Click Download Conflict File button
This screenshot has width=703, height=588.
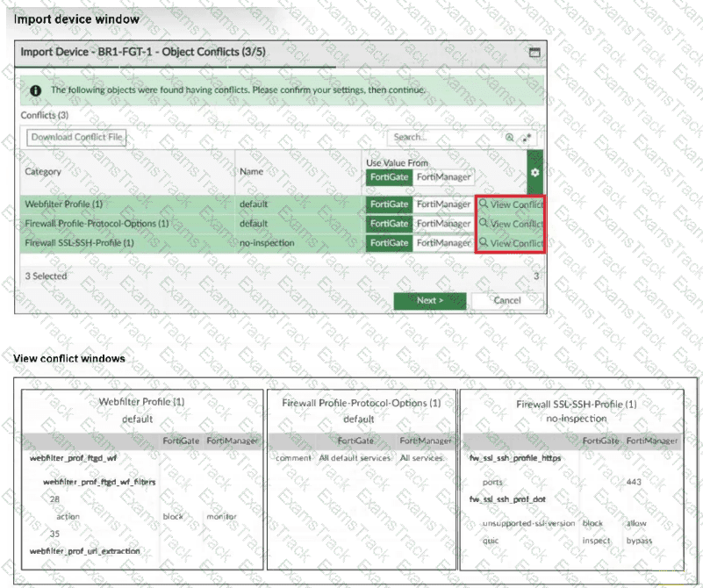77,137
